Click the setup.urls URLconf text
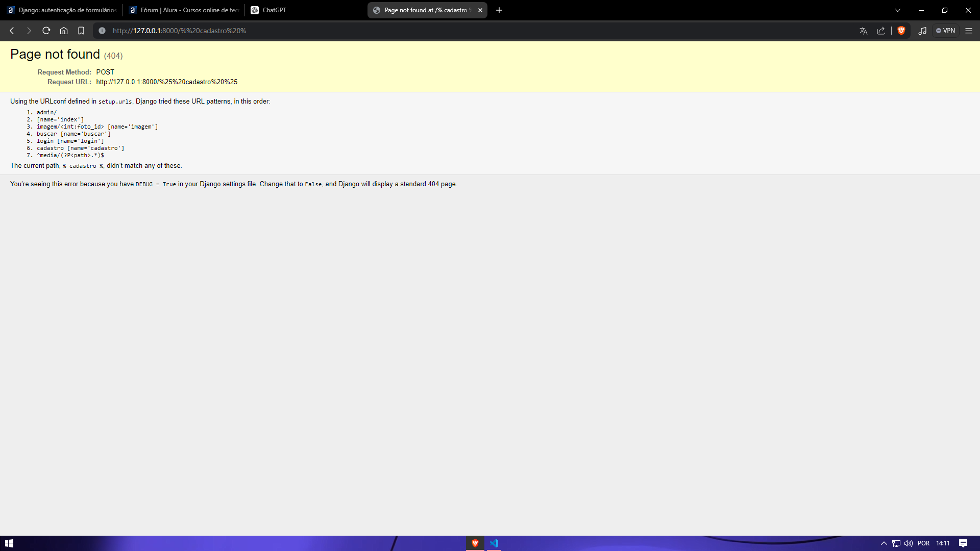 115,102
